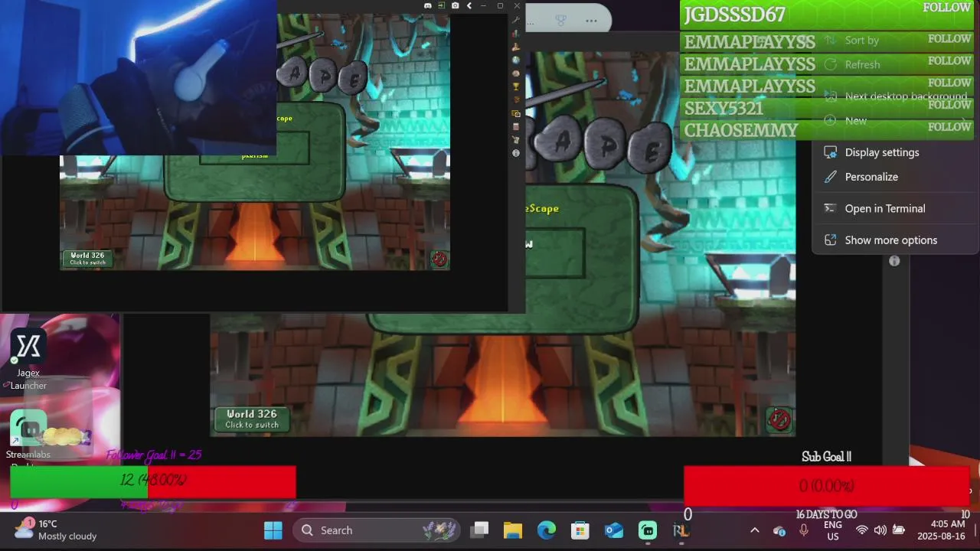This screenshot has width=980, height=551.
Task: Open the weather widget showing 16°C
Action: pos(57,530)
